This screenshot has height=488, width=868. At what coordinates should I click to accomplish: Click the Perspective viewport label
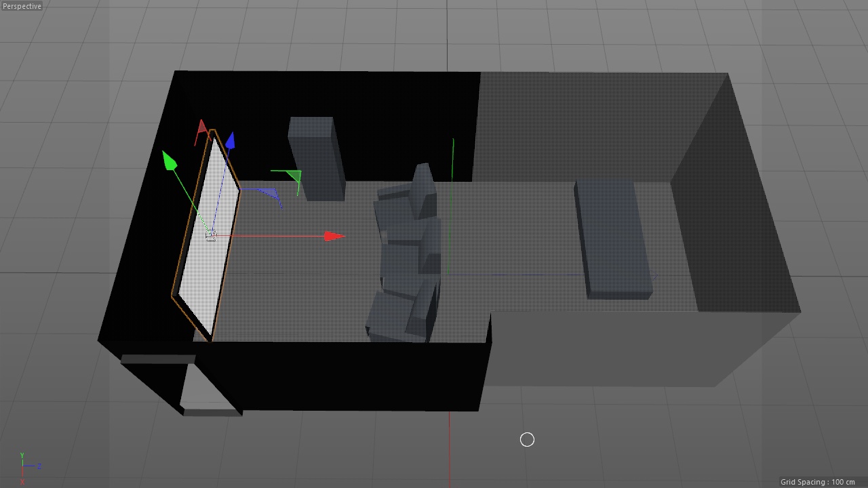(x=22, y=6)
